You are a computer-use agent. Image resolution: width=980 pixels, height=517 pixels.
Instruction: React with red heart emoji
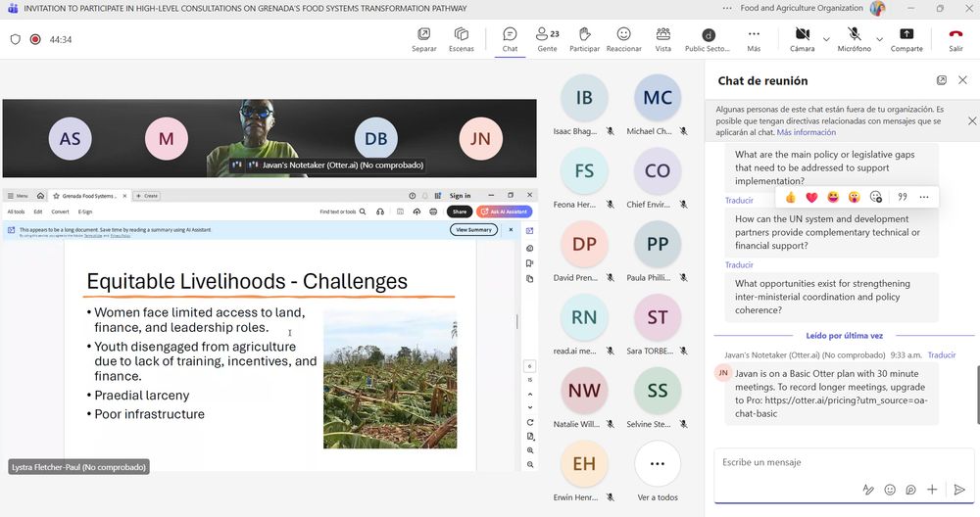(x=811, y=198)
